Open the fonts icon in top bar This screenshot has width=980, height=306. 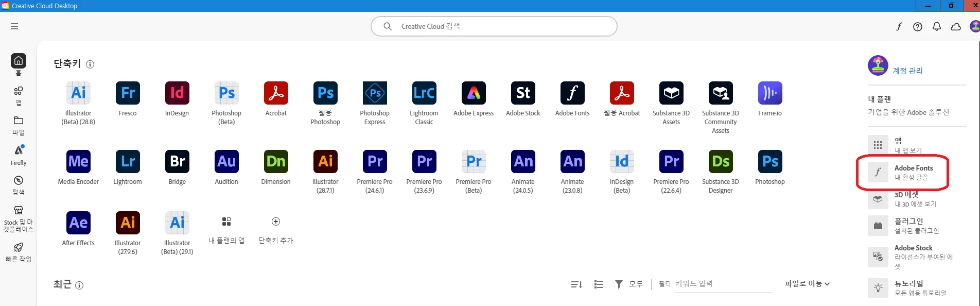point(899,26)
